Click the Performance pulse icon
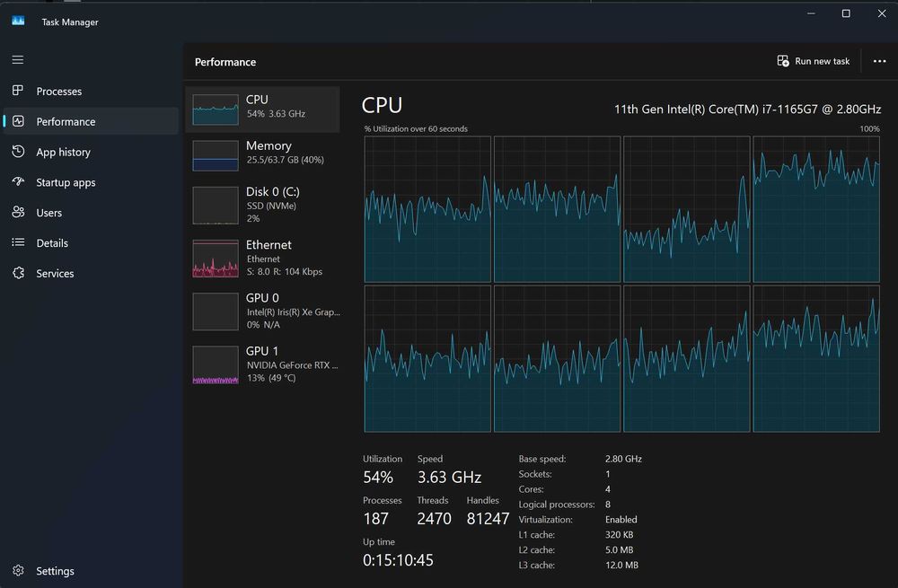 (18, 121)
